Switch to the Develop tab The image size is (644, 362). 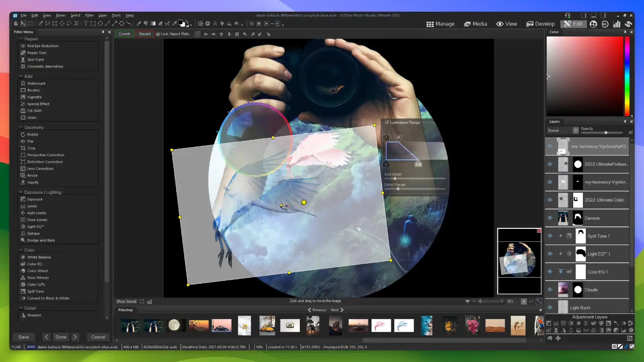pyautogui.click(x=541, y=24)
